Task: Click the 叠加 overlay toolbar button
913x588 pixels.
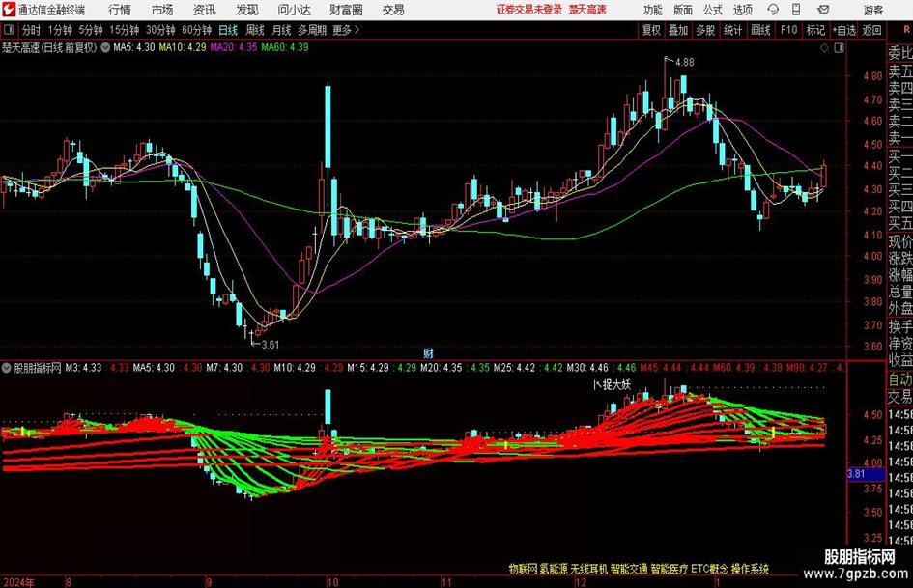Action: pos(678,30)
